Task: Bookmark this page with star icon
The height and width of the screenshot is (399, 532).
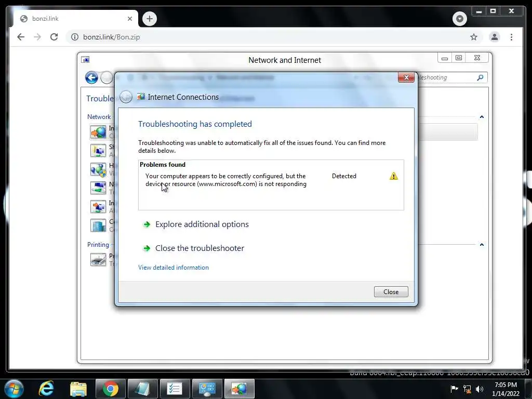Action: pos(474,37)
